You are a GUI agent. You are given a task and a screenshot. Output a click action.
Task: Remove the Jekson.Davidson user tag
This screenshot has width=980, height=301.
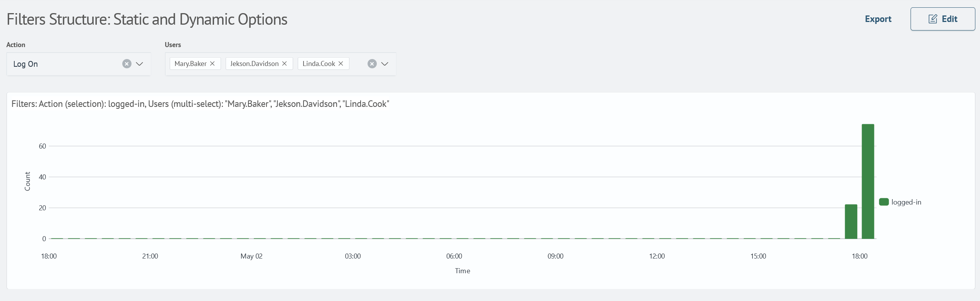[284, 63]
